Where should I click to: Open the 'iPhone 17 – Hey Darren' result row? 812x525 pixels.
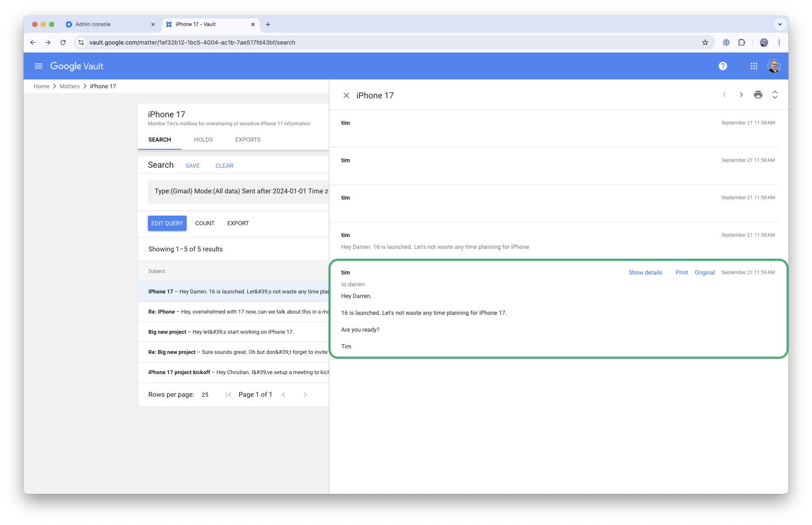point(233,292)
